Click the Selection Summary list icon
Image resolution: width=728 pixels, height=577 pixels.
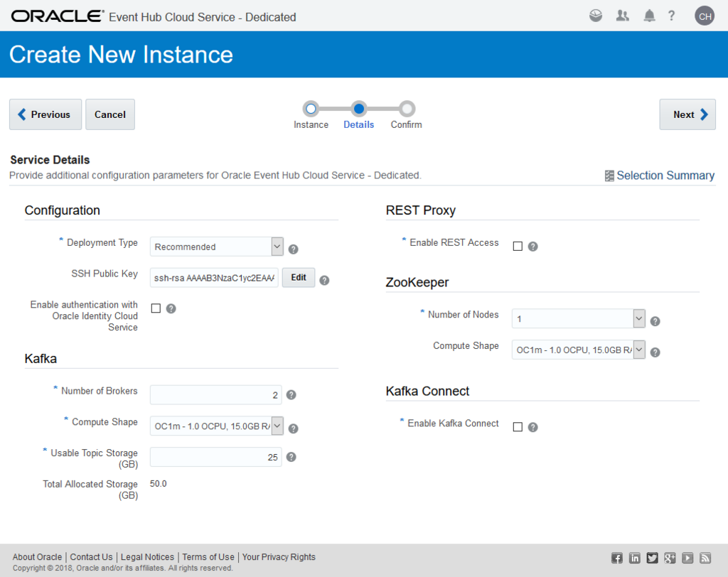coord(609,176)
